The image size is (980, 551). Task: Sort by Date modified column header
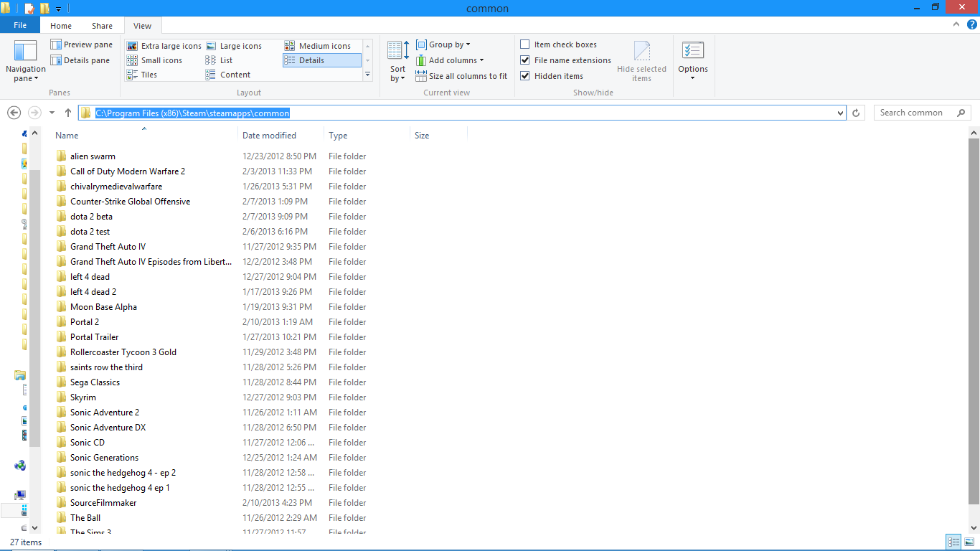click(281, 135)
